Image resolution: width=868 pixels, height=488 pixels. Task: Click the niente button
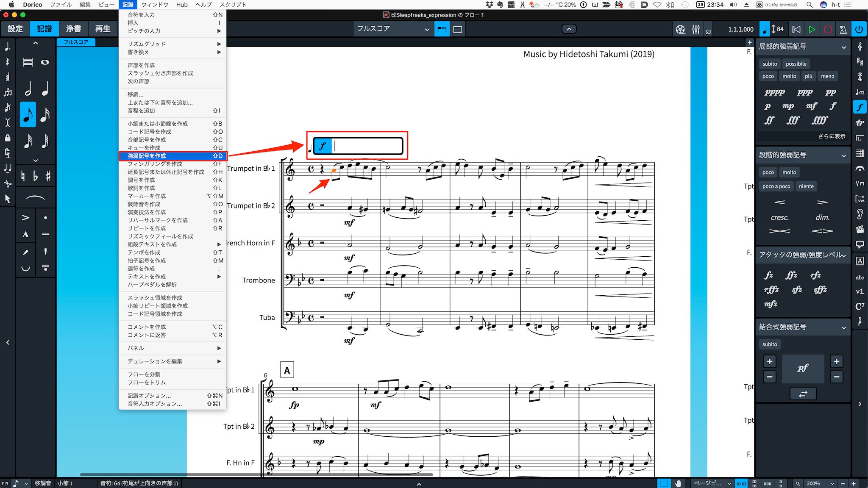[806, 186]
